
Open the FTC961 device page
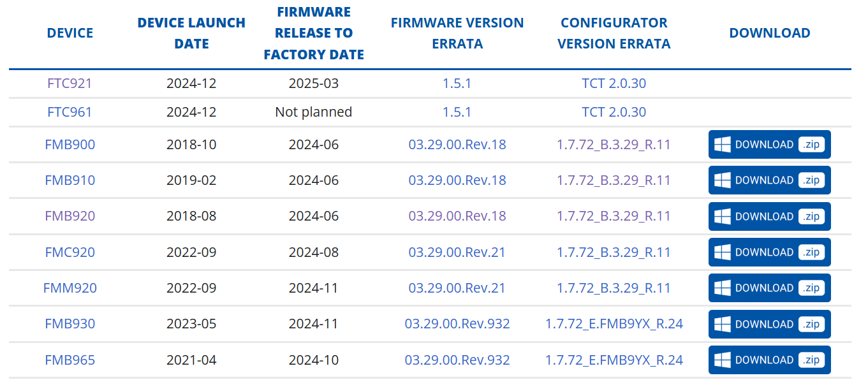pyautogui.click(x=70, y=112)
